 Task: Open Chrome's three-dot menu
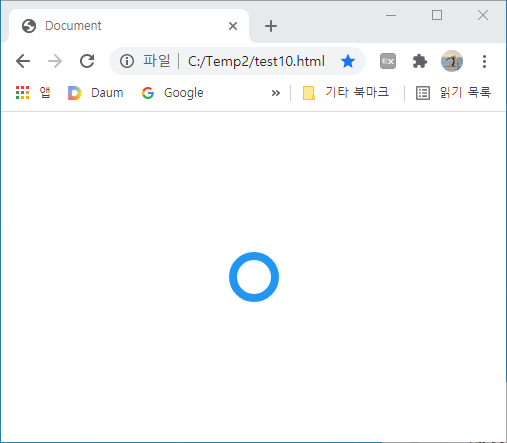point(484,61)
